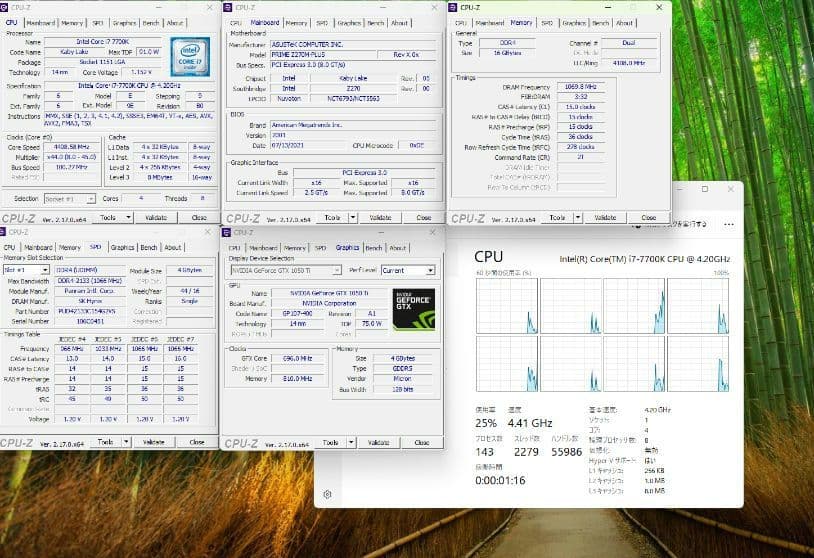This screenshot has width=814, height=558.
Task: Open Task Manager settings gear icon
Action: [328, 494]
